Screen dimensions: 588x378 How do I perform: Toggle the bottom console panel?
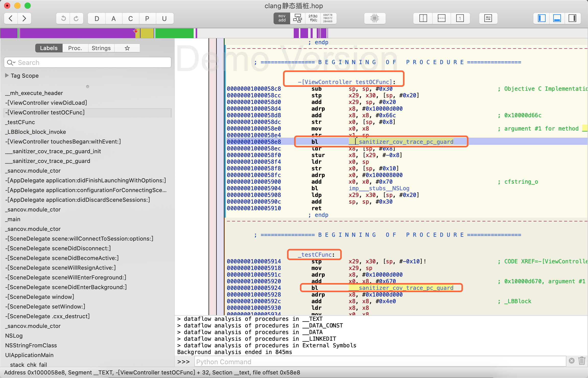click(557, 18)
